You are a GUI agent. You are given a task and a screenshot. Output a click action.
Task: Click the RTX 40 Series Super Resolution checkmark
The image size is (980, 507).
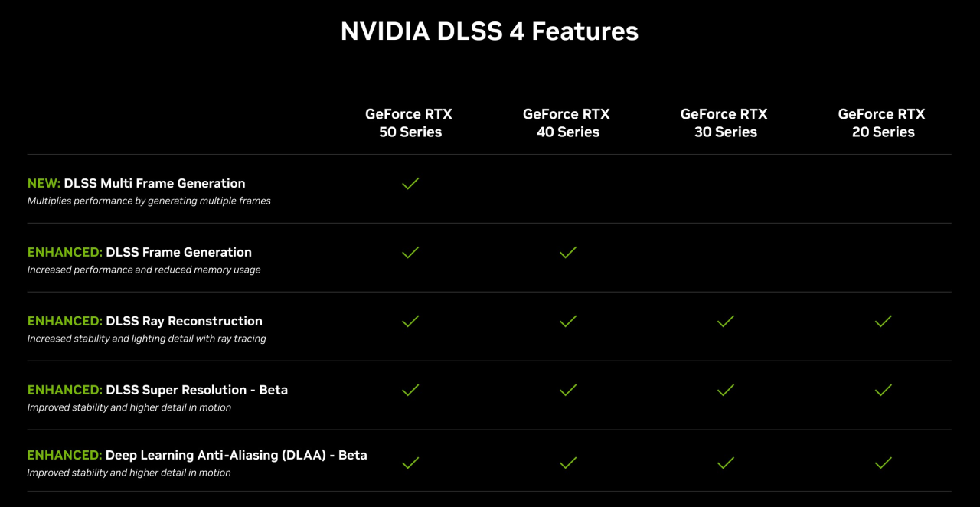[x=568, y=391]
